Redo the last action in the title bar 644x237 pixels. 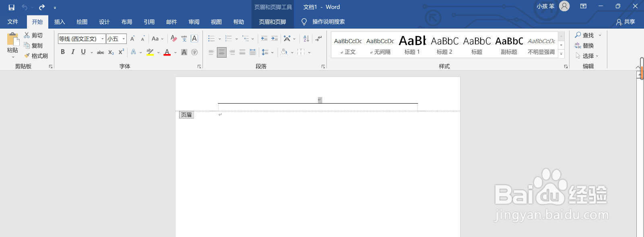click(x=41, y=7)
